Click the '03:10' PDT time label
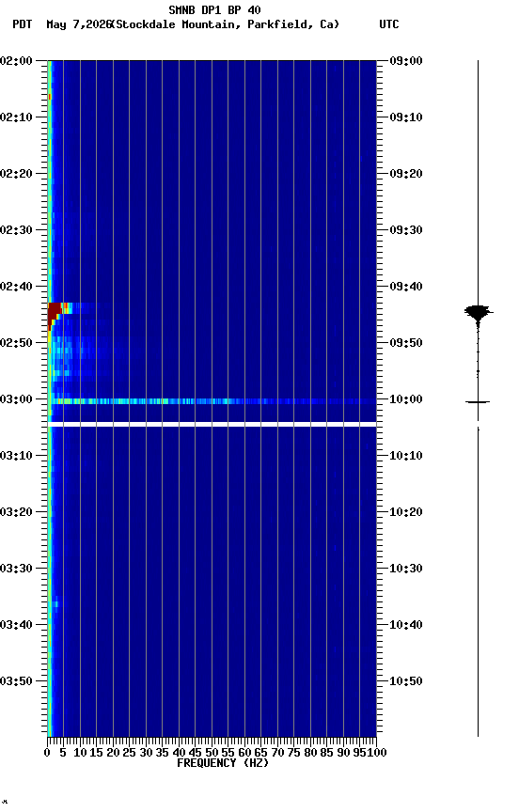This screenshot has height=812, width=519. [x=16, y=456]
